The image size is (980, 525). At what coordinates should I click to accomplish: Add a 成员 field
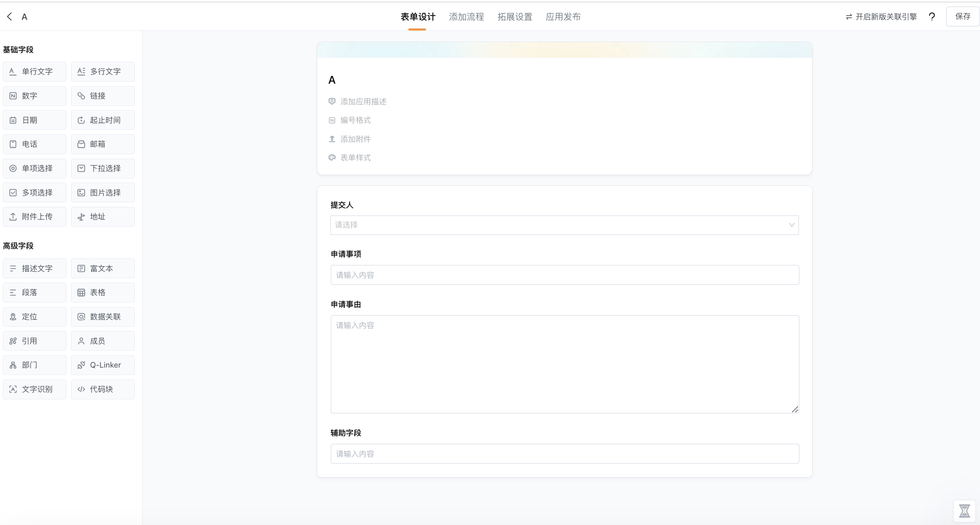tap(103, 341)
